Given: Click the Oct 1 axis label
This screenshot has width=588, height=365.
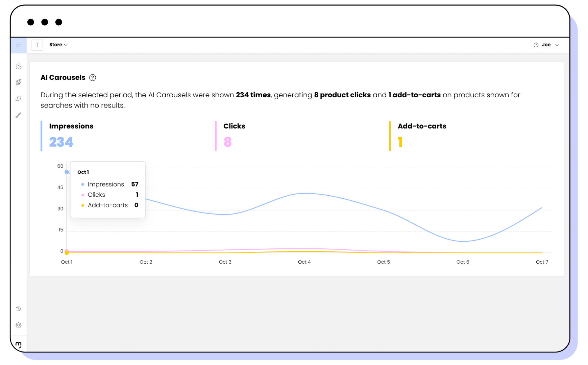Looking at the screenshot, I should point(67,262).
